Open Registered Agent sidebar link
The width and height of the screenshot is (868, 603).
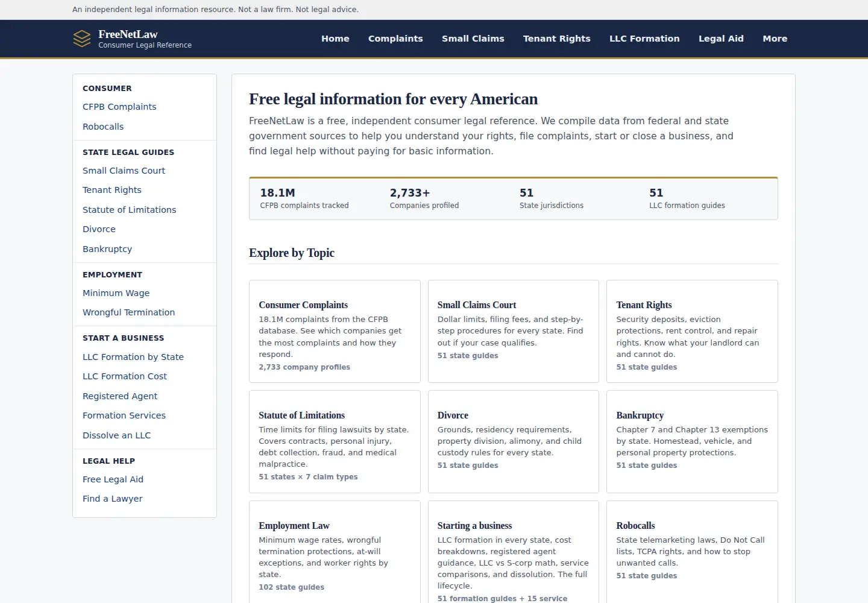(x=120, y=396)
